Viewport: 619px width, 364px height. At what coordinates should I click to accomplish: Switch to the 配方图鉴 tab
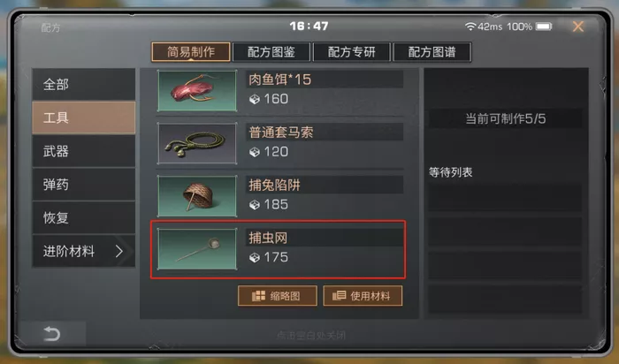(271, 52)
